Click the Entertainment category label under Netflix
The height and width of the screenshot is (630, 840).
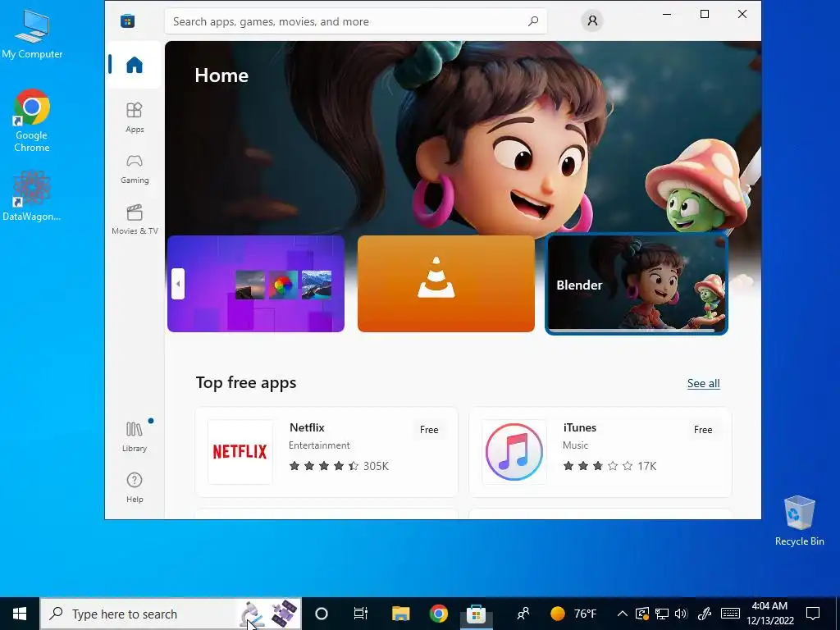click(x=319, y=445)
